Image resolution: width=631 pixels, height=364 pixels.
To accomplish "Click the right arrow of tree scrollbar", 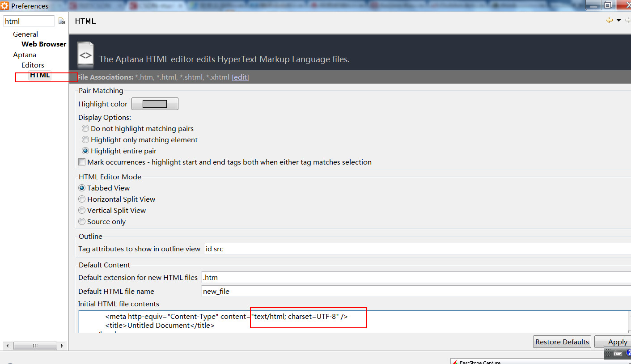I will click(62, 346).
